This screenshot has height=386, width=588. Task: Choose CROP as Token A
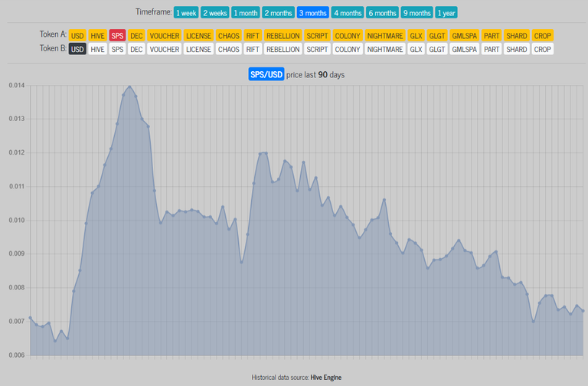[x=543, y=36]
